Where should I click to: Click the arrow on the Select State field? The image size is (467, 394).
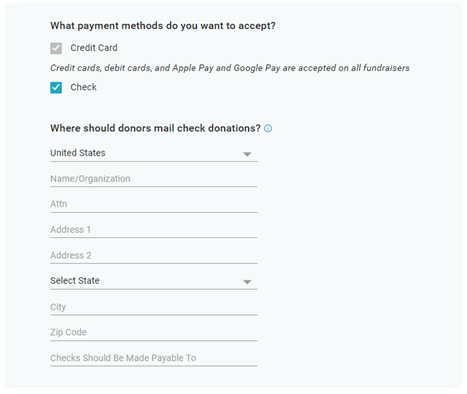pos(247,282)
